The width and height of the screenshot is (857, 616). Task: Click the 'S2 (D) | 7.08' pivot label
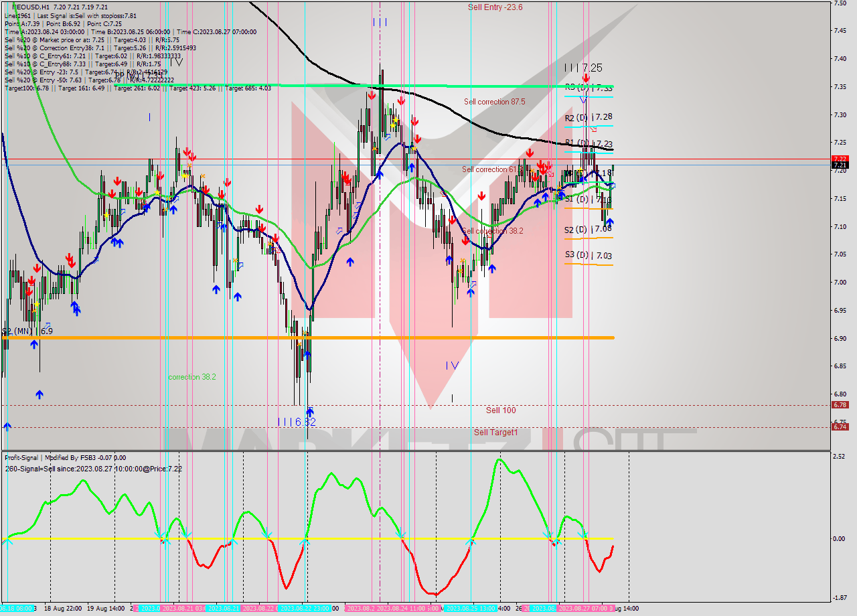click(588, 229)
